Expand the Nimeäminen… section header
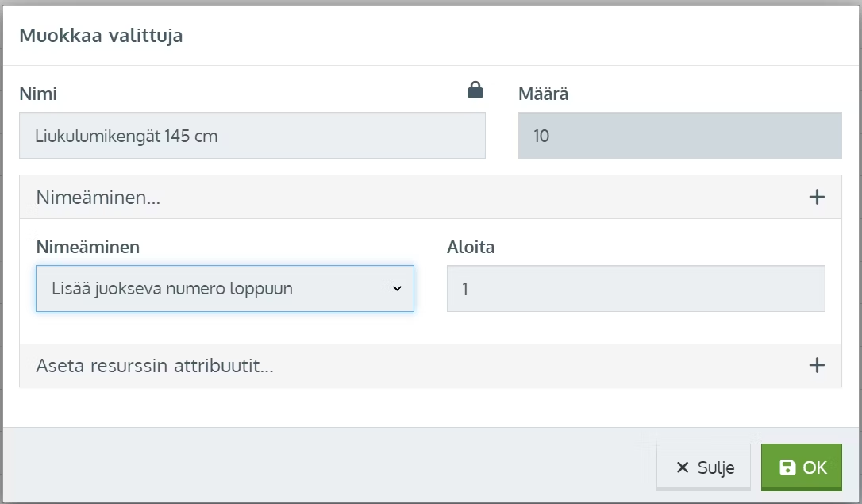The width and height of the screenshot is (862, 504). pyautogui.click(x=430, y=197)
